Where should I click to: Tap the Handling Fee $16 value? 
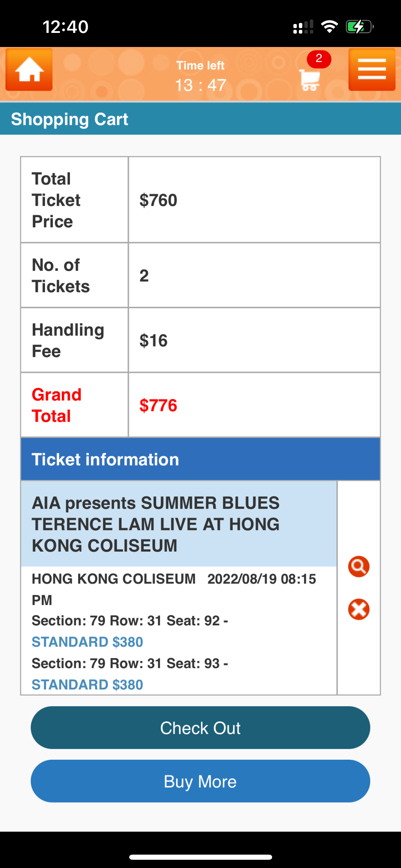click(153, 340)
